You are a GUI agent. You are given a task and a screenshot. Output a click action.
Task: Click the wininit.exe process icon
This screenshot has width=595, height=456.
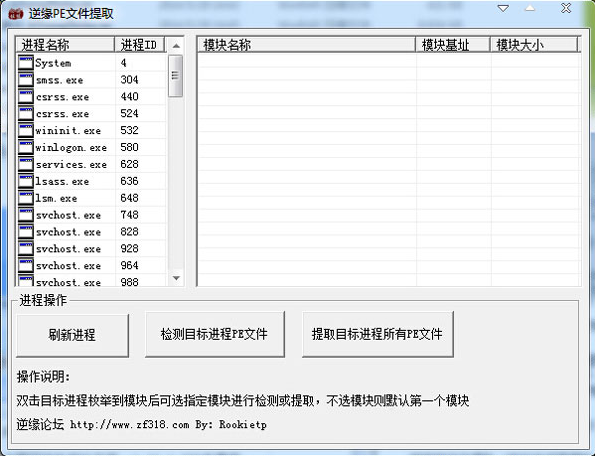(x=25, y=131)
